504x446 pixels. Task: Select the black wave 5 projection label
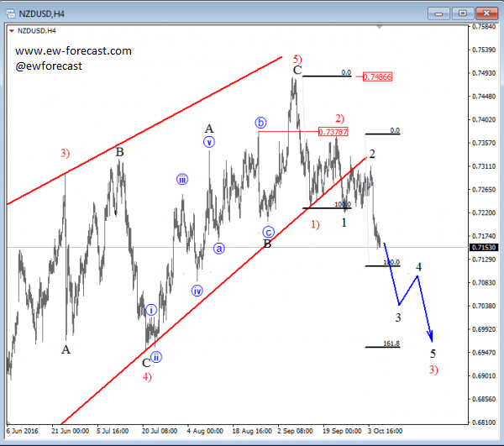(433, 354)
